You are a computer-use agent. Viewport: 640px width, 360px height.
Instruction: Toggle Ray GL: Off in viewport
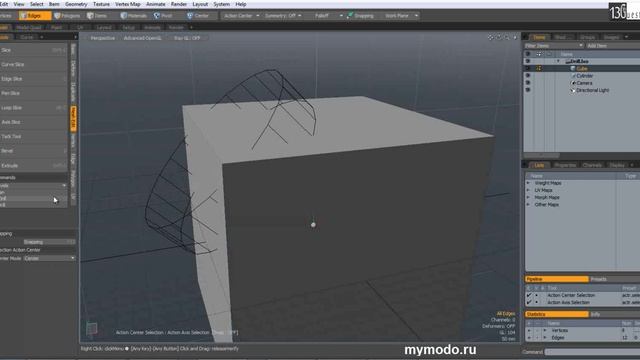(187, 38)
